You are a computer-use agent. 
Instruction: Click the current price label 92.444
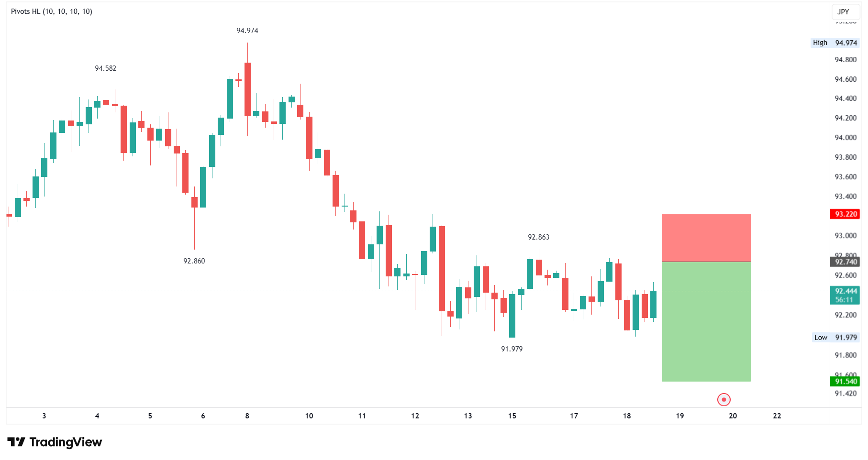pyautogui.click(x=846, y=291)
